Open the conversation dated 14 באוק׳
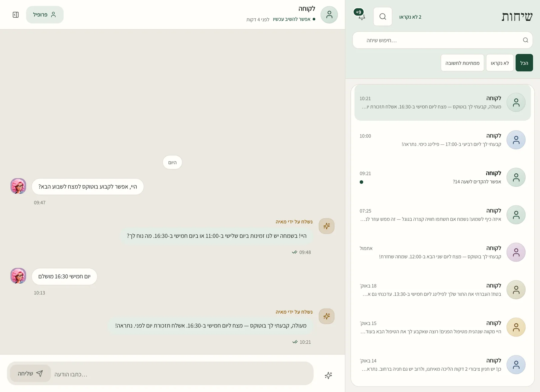The height and width of the screenshot is (392, 540). tap(442, 365)
